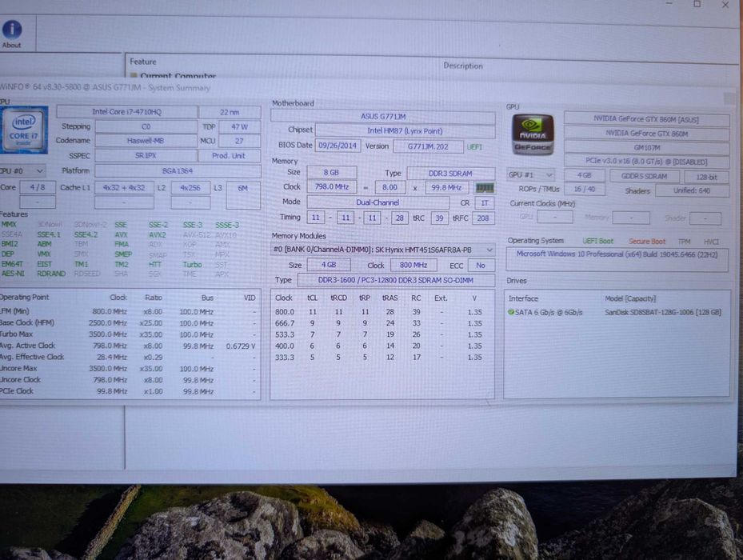Click the red Secure Boot label

pos(647,242)
